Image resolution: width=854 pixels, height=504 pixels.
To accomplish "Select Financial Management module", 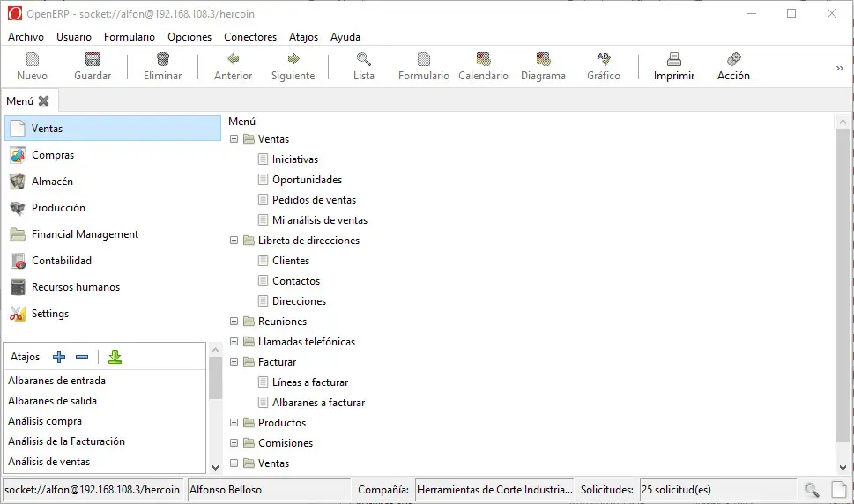I will 113,234.
